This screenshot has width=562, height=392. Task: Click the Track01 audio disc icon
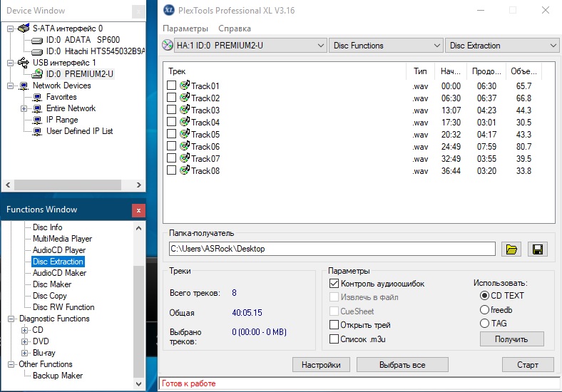pyautogui.click(x=185, y=86)
